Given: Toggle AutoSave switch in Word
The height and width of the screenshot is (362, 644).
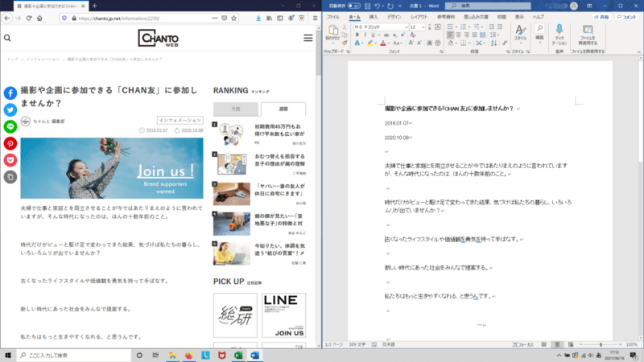Looking at the screenshot, I should point(353,6).
